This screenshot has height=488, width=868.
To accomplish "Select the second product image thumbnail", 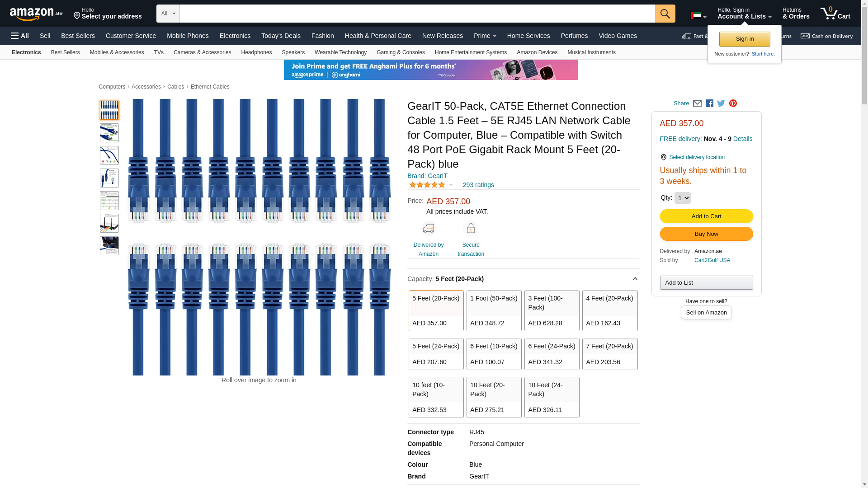I will tap(109, 133).
